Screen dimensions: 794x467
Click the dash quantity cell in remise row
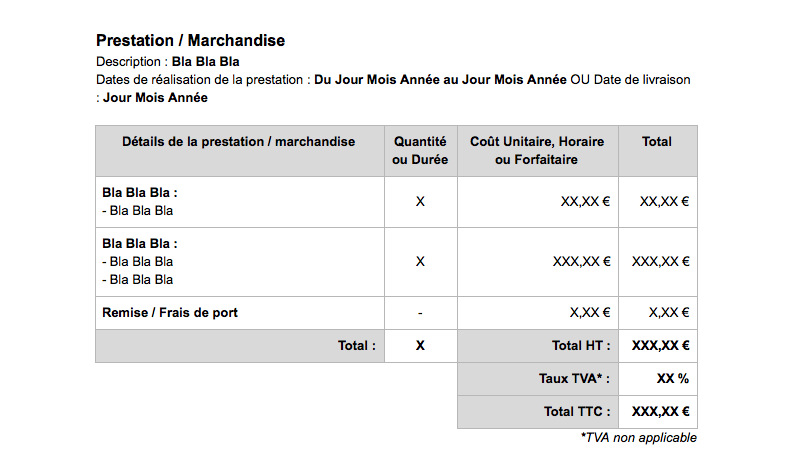[420, 313]
